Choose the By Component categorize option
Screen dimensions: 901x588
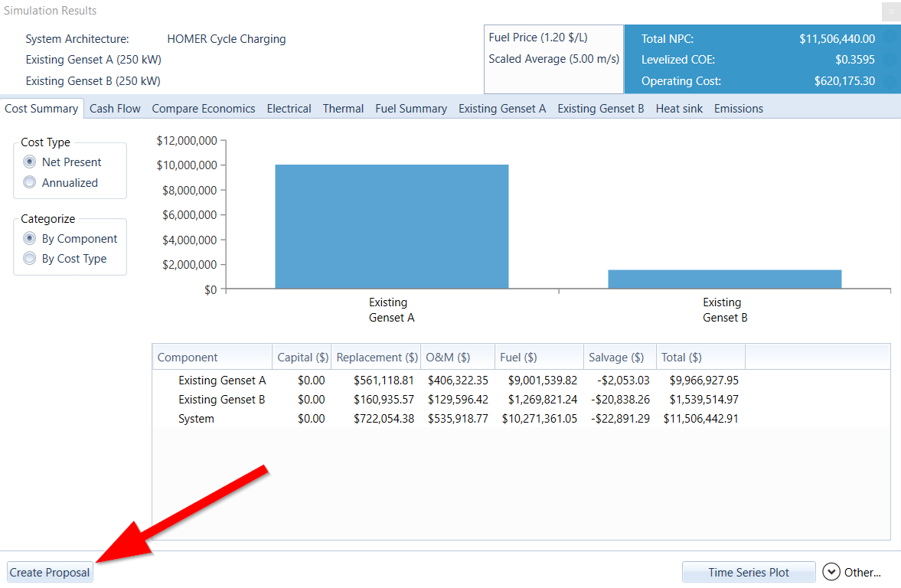tap(30, 239)
